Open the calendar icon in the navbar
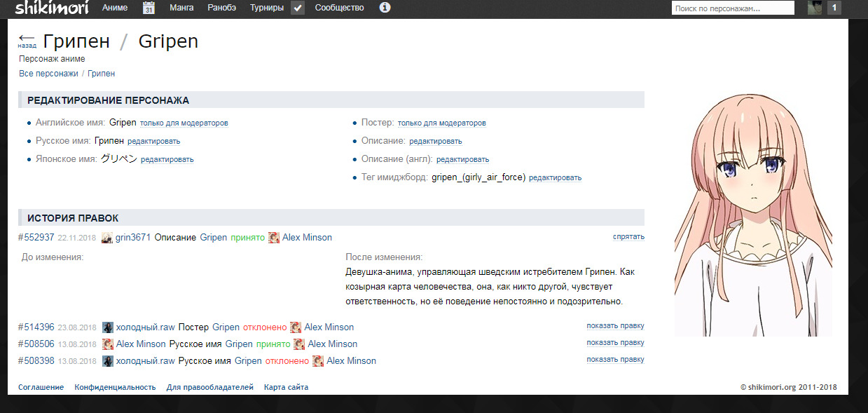This screenshot has height=413, width=868. click(149, 8)
